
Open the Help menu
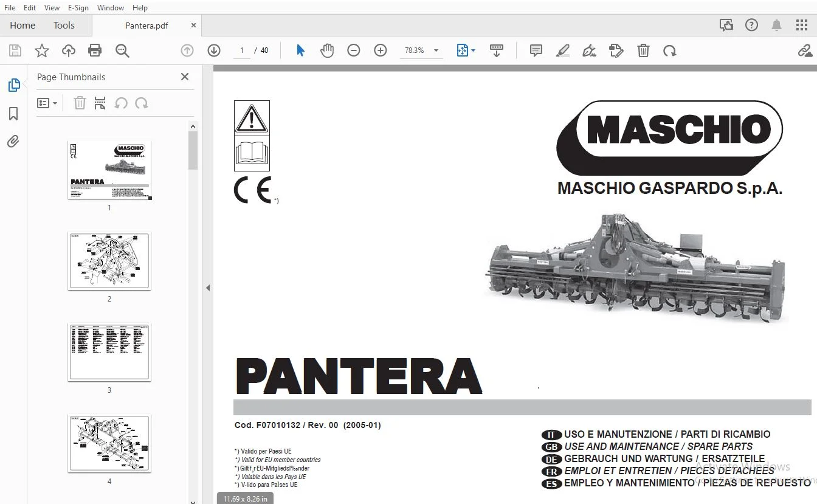coord(140,7)
